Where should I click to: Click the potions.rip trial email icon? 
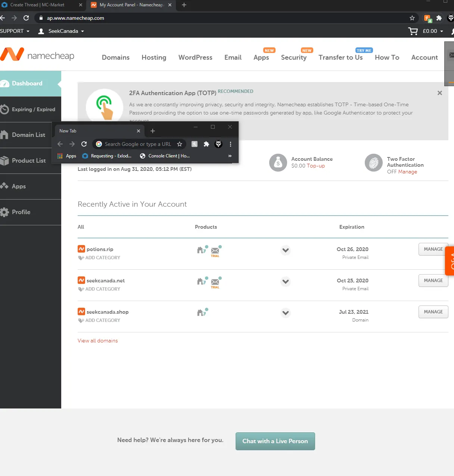pyautogui.click(x=216, y=251)
